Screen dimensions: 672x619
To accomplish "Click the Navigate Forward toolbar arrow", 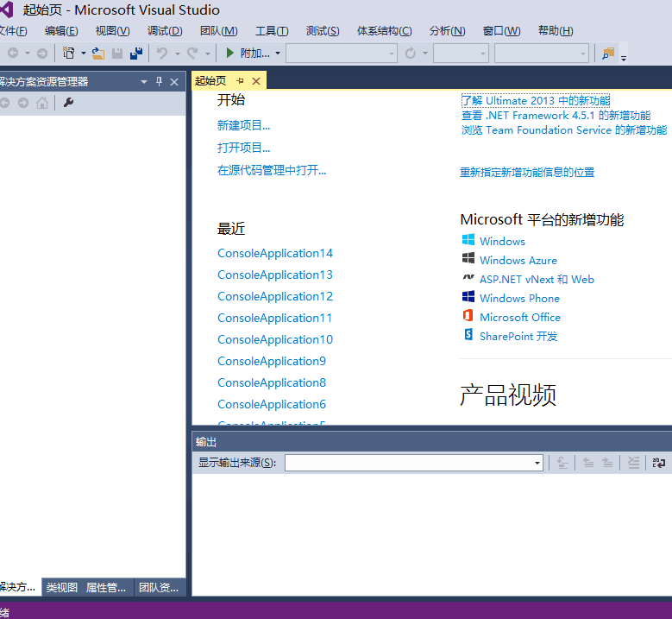I will [42, 54].
